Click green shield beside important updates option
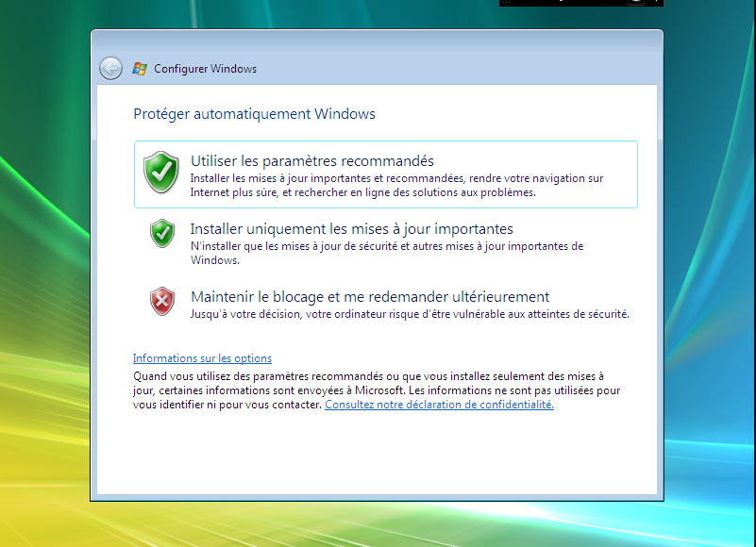The width and height of the screenshot is (756, 547). point(162,233)
